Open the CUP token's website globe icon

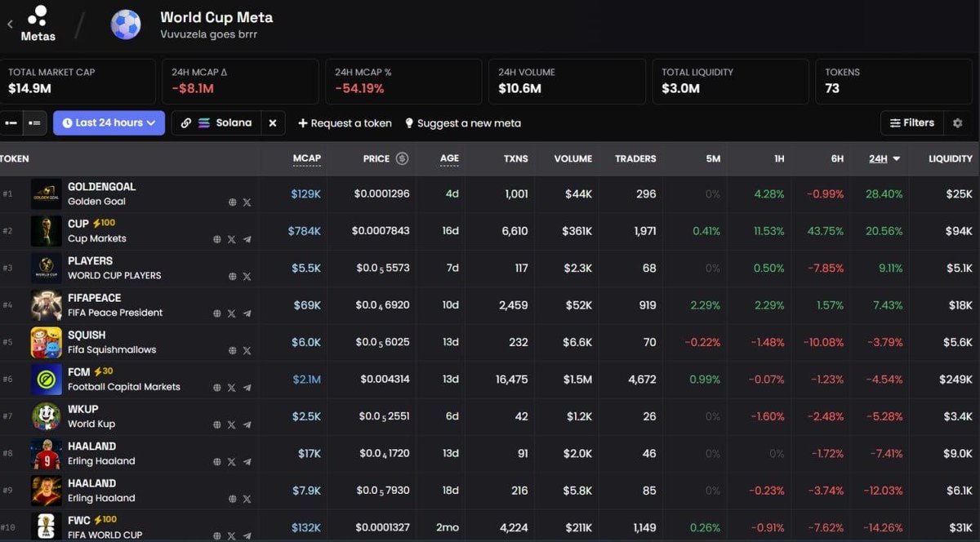[x=216, y=240]
